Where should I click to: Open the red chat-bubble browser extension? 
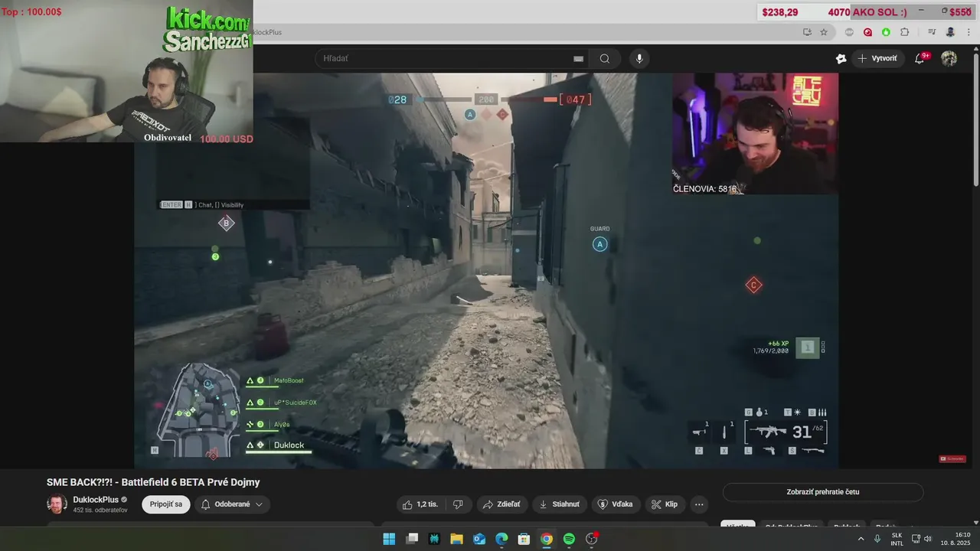867,32
